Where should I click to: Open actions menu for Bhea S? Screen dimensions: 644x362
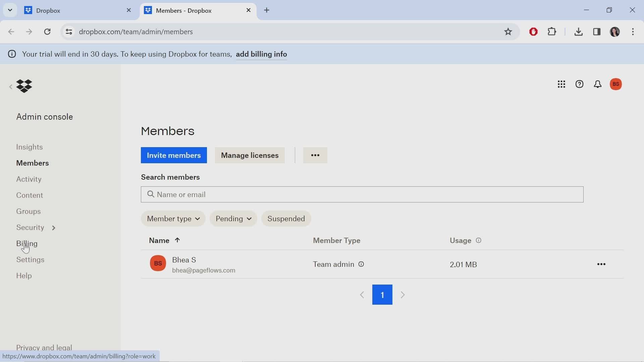click(x=601, y=264)
